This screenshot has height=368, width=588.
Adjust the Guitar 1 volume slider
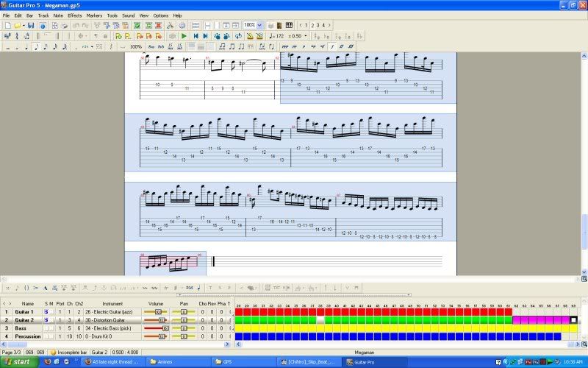pos(158,312)
